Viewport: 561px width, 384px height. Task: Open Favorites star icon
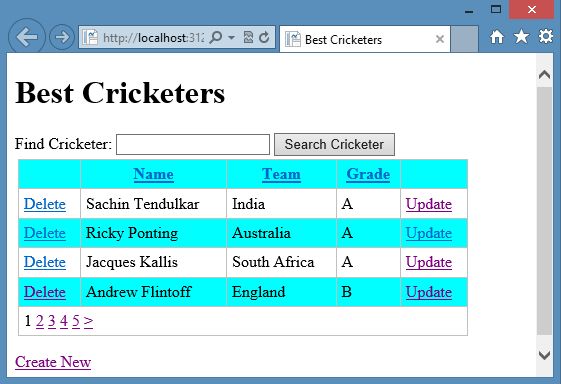(x=521, y=37)
